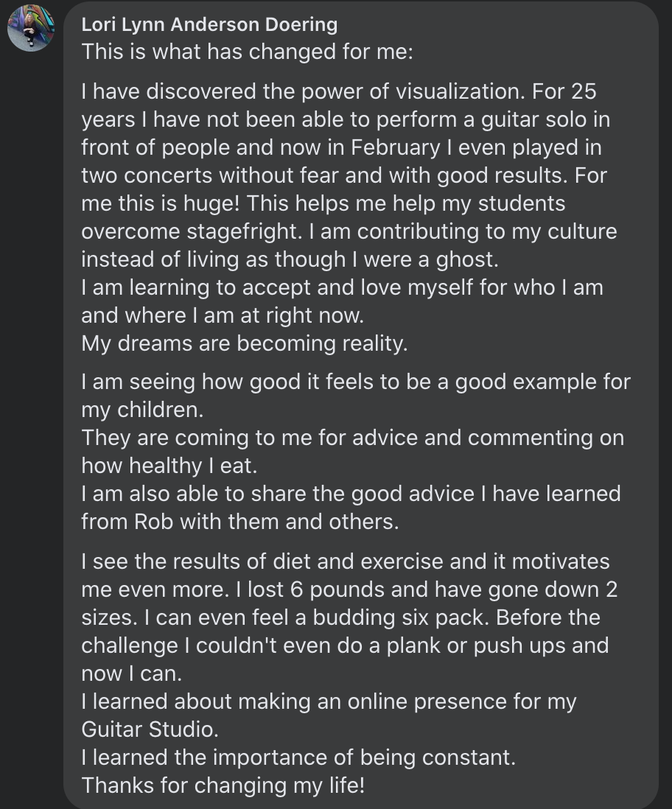This screenshot has height=809, width=672.
Task: Click the line 'my children.'
Action: coord(142,410)
